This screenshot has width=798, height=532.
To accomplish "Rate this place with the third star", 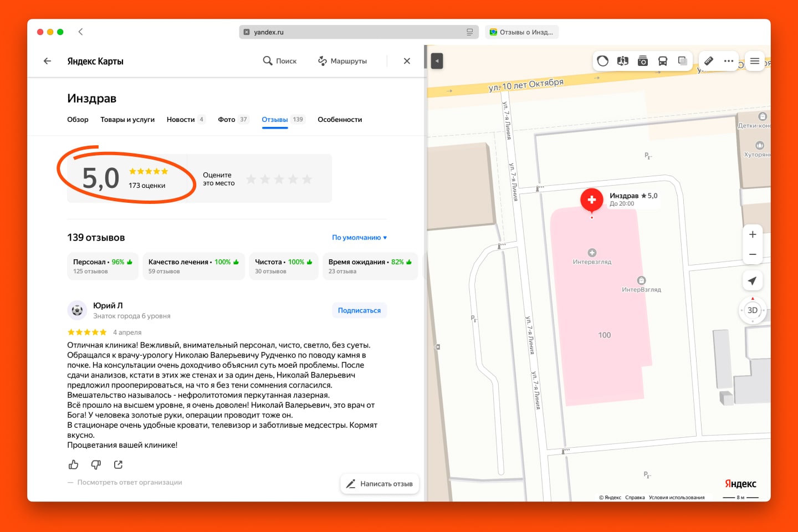I will pos(279,179).
